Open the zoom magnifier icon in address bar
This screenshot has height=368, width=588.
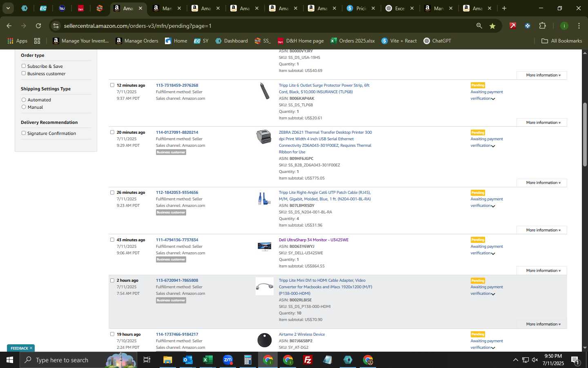pyautogui.click(x=479, y=26)
